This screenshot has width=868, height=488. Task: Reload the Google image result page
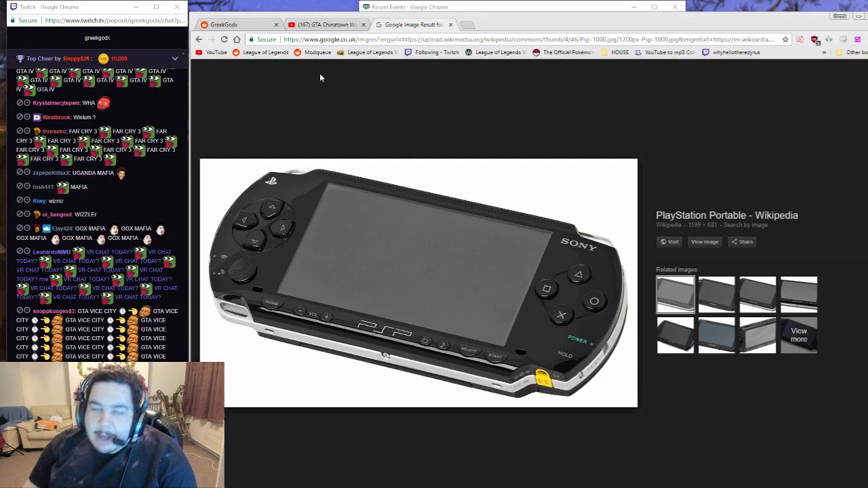tap(224, 39)
